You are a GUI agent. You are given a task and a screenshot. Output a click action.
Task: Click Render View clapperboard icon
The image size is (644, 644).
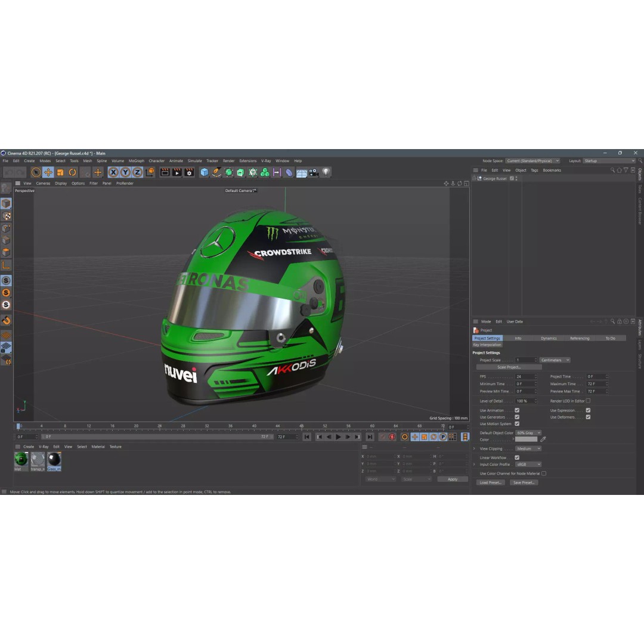coord(165,172)
